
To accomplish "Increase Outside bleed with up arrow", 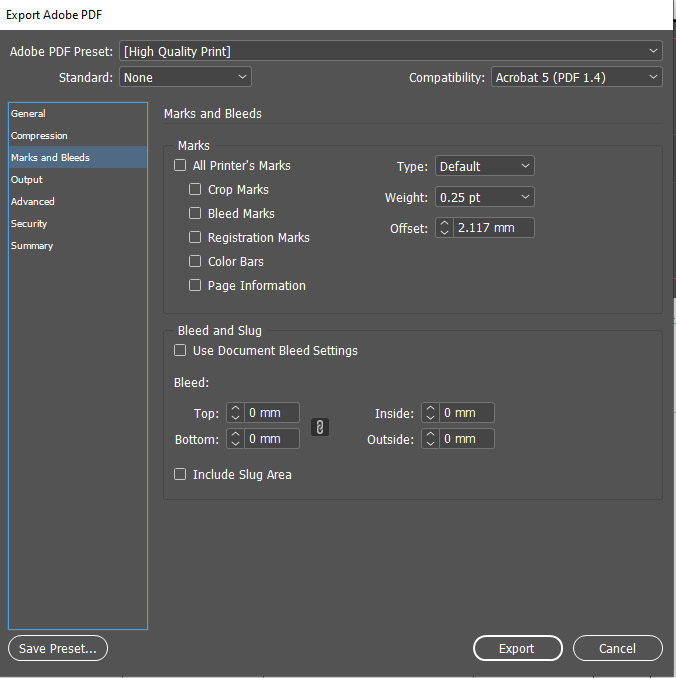I will click(430, 434).
